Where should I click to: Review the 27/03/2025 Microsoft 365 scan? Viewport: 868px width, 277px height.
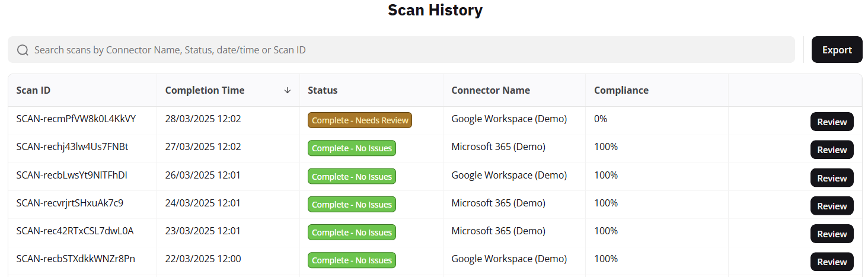(x=832, y=149)
